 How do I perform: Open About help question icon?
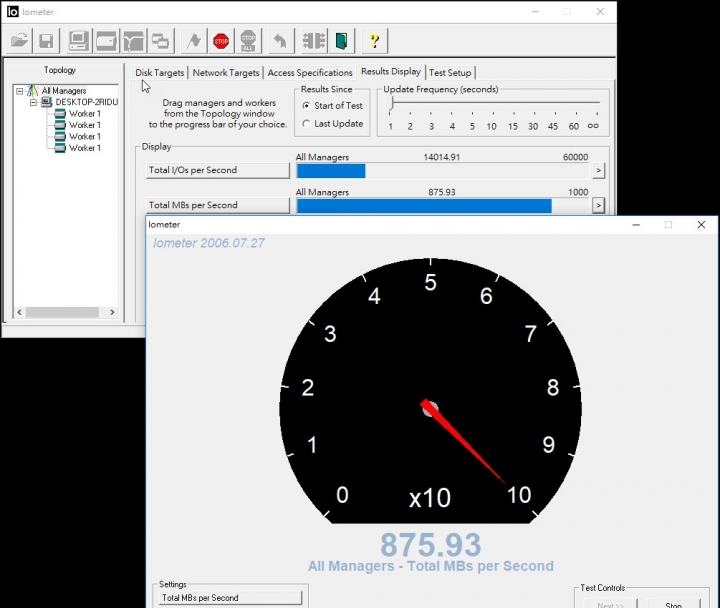tap(375, 41)
